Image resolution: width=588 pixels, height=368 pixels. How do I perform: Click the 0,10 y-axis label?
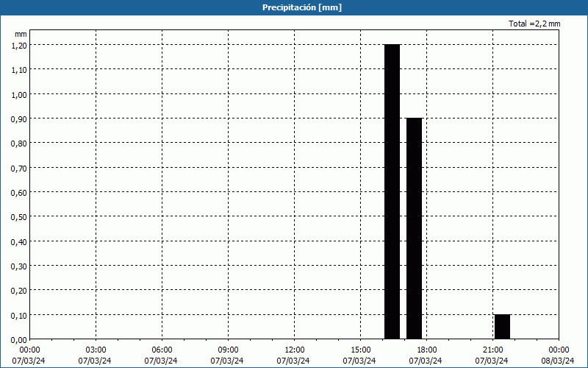click(x=19, y=316)
